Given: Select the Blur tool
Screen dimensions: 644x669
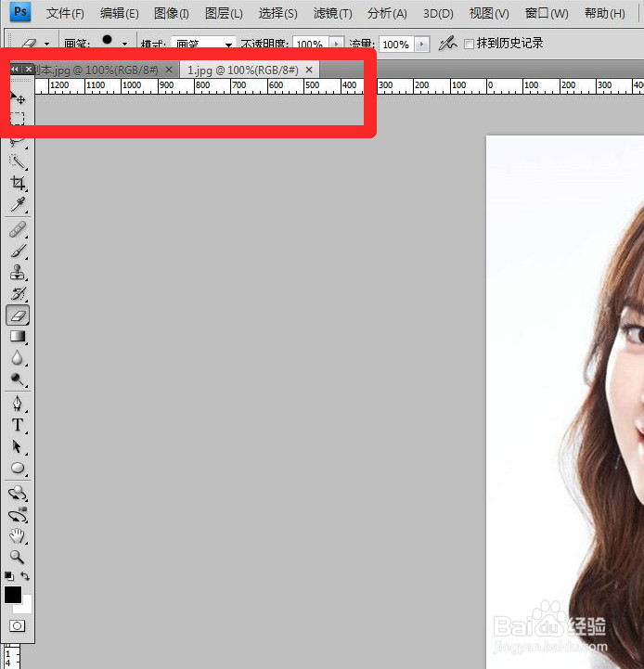Looking at the screenshot, I should pyautogui.click(x=18, y=358).
